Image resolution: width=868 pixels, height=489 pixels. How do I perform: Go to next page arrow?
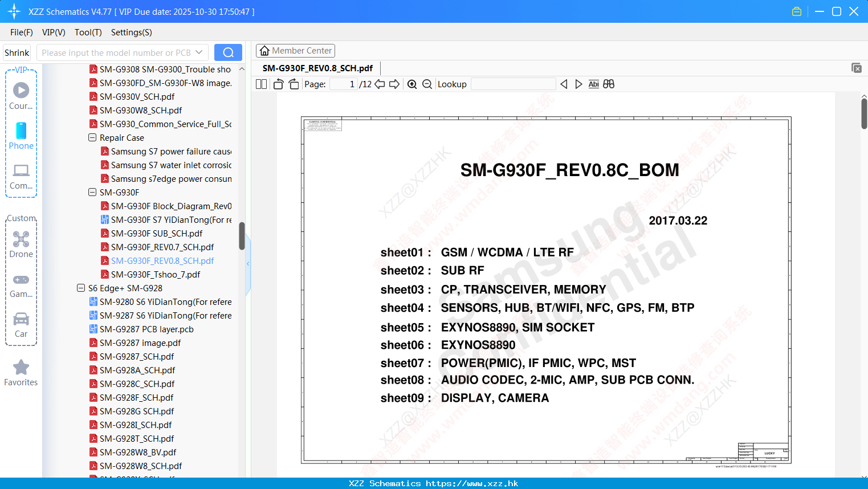394,84
